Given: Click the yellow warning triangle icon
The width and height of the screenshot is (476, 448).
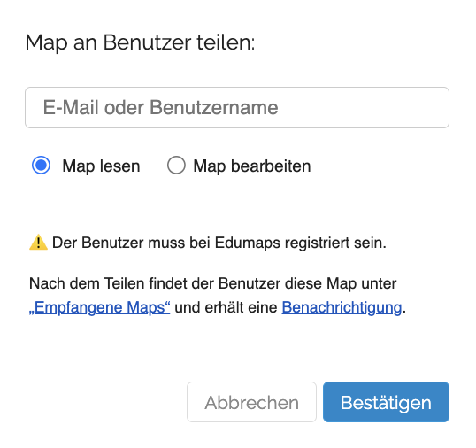Looking at the screenshot, I should tap(38, 243).
